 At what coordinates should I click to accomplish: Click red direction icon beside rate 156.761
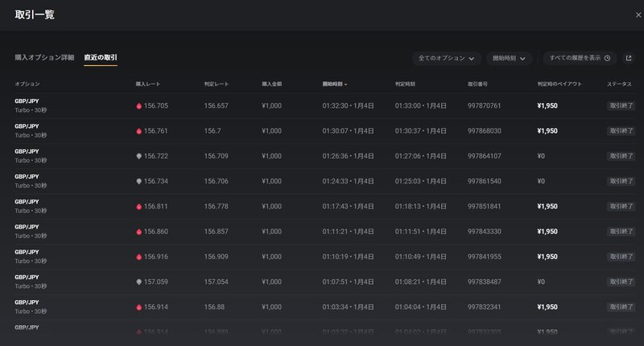click(x=138, y=130)
